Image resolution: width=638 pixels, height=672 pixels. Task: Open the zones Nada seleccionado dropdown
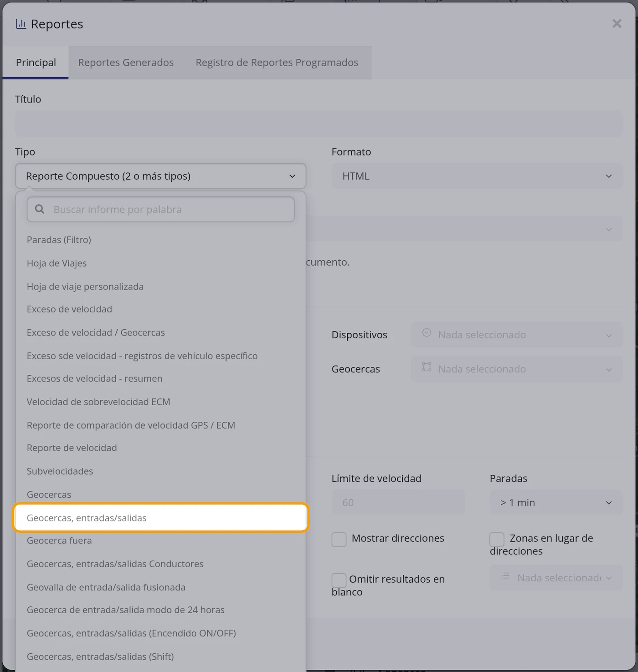point(556,578)
